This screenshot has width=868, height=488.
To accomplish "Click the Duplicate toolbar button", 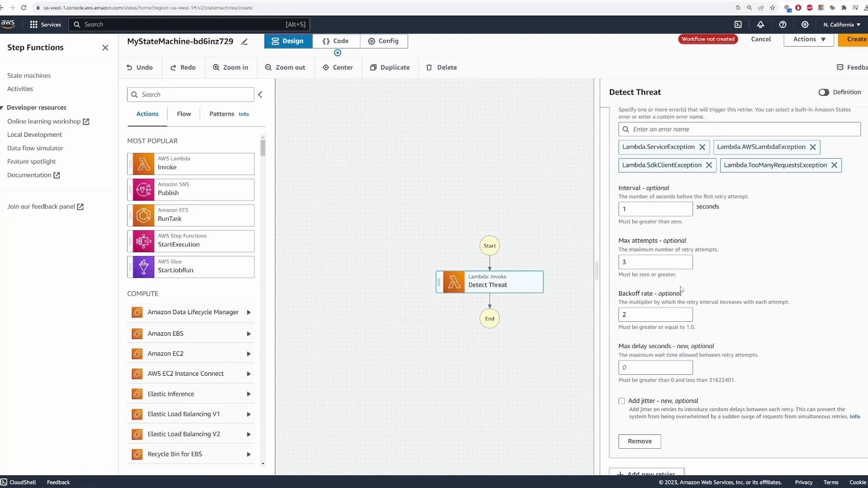I will (390, 67).
